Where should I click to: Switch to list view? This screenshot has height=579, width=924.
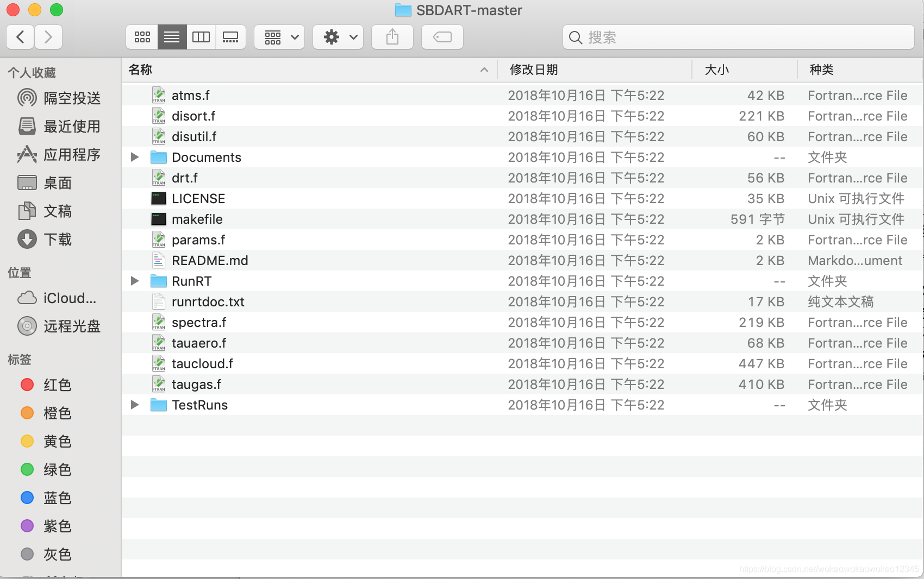click(x=172, y=37)
